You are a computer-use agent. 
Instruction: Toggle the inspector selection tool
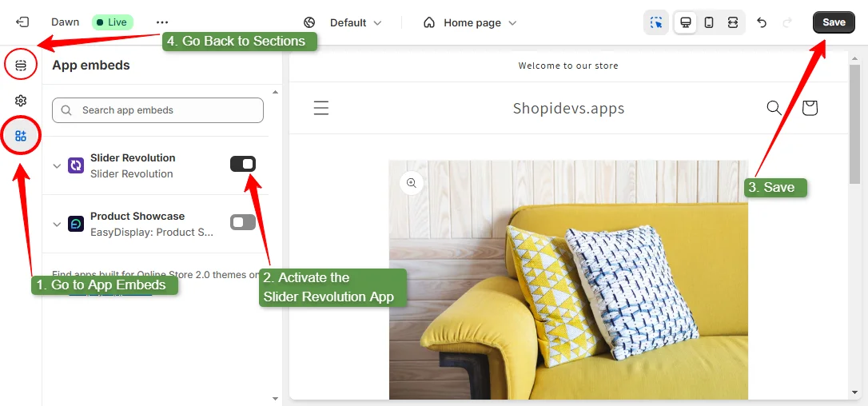[656, 22]
